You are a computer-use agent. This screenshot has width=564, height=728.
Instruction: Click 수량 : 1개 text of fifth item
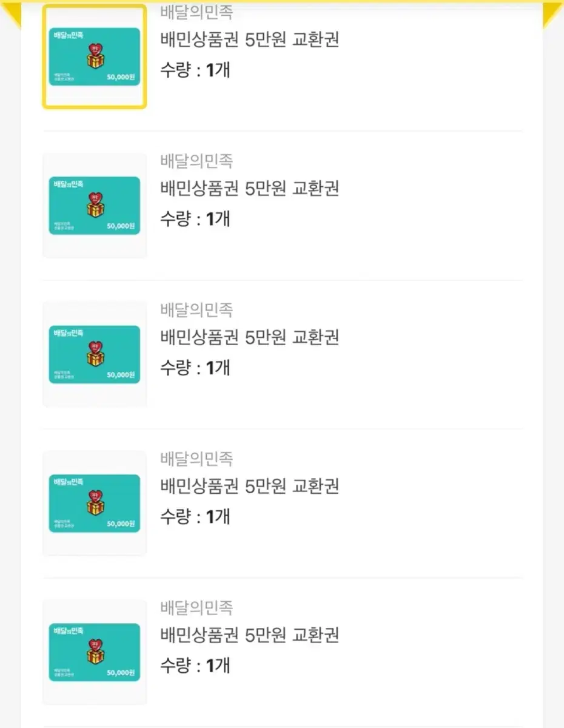pyautogui.click(x=195, y=666)
